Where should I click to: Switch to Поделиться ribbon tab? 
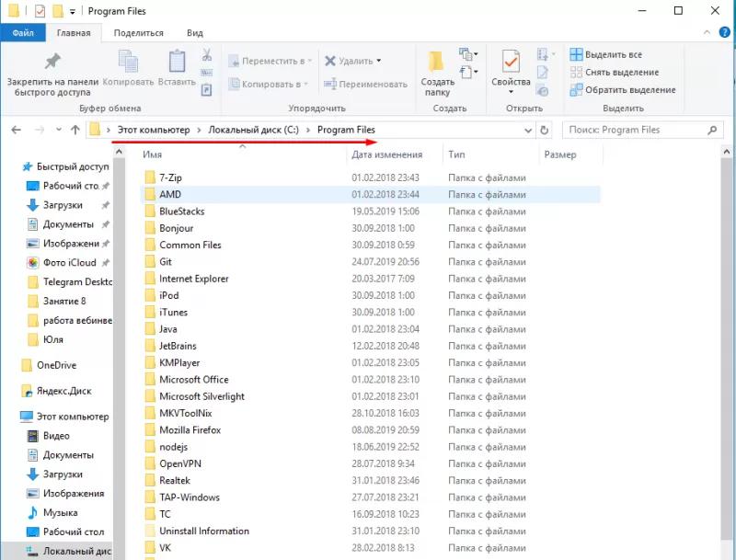pos(139,33)
